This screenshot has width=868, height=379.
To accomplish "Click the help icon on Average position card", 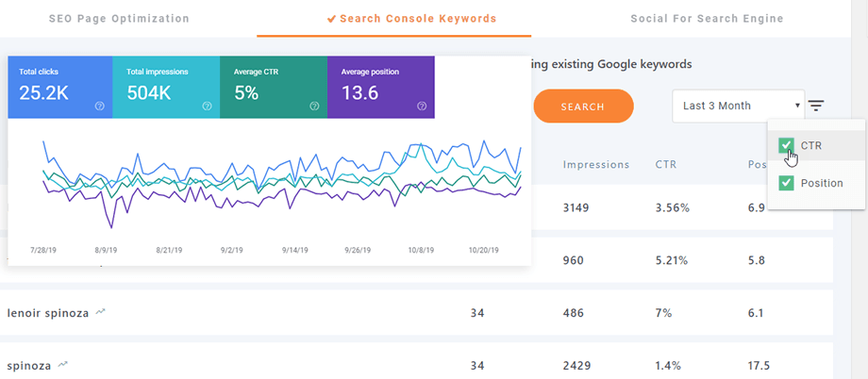I will tap(423, 107).
